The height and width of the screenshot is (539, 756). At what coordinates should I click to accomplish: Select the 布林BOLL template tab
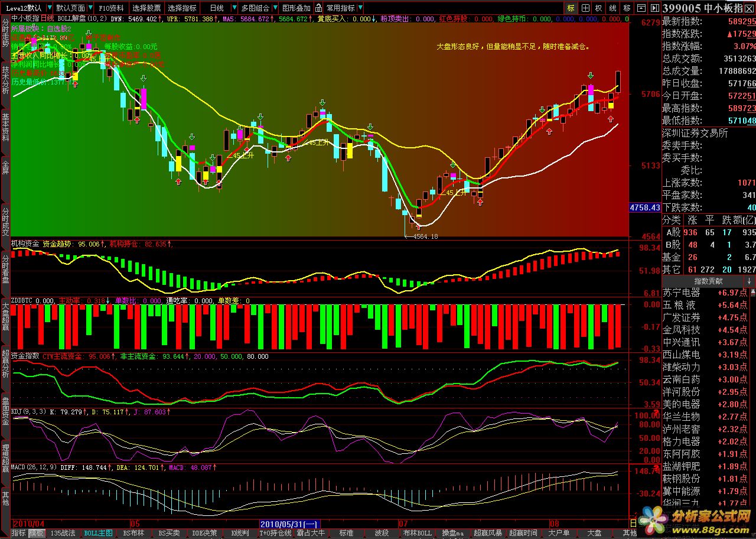(417, 532)
